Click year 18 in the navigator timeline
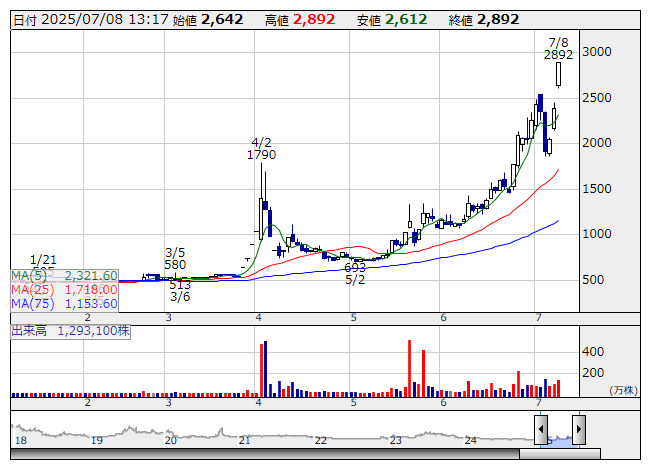Screen dimensions: 653x470 coord(21,440)
